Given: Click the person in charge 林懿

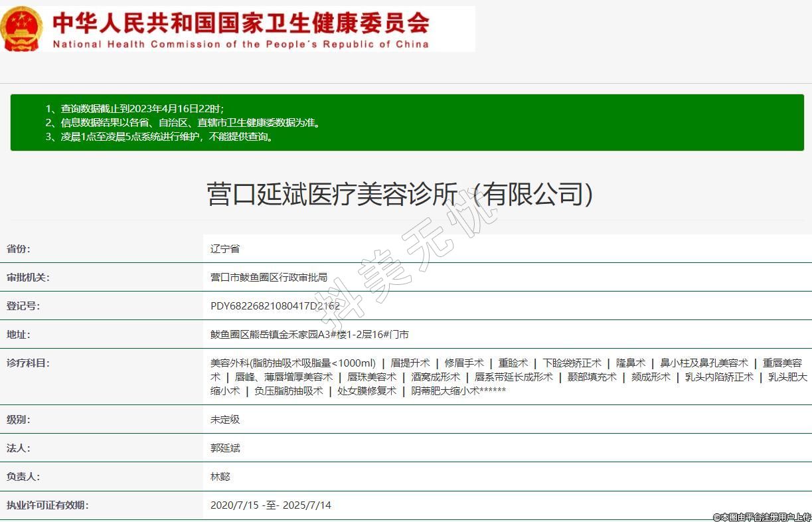Looking at the screenshot, I should pos(220,477).
